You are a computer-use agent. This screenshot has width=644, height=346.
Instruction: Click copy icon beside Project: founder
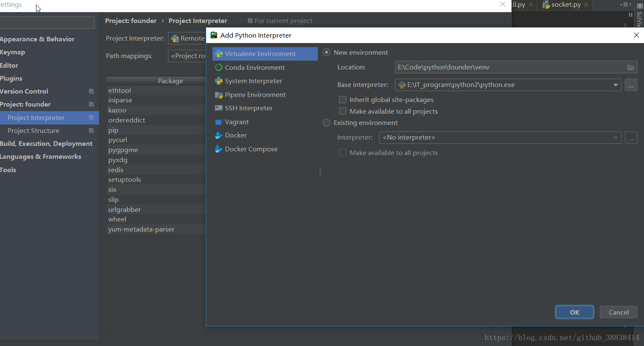click(91, 104)
